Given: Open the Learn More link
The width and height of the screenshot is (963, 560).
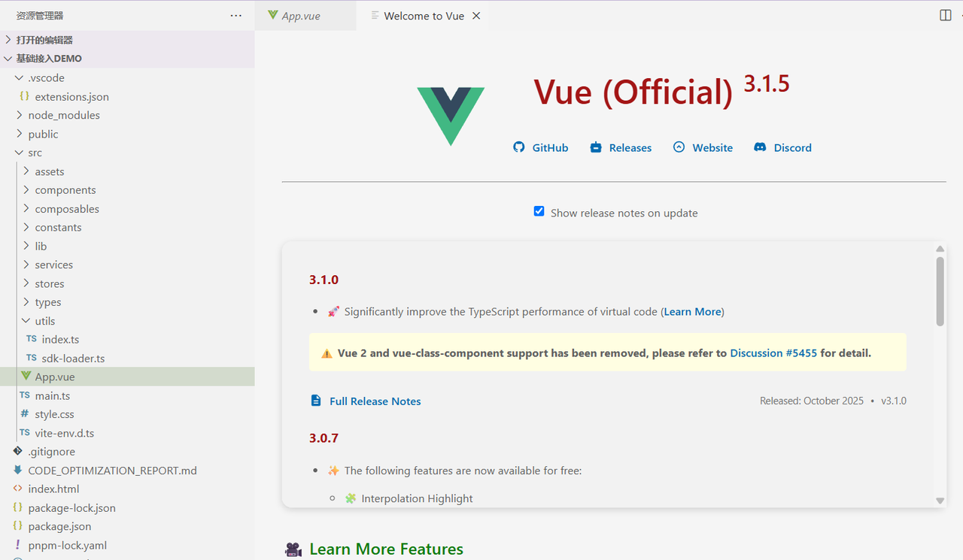Looking at the screenshot, I should (692, 311).
